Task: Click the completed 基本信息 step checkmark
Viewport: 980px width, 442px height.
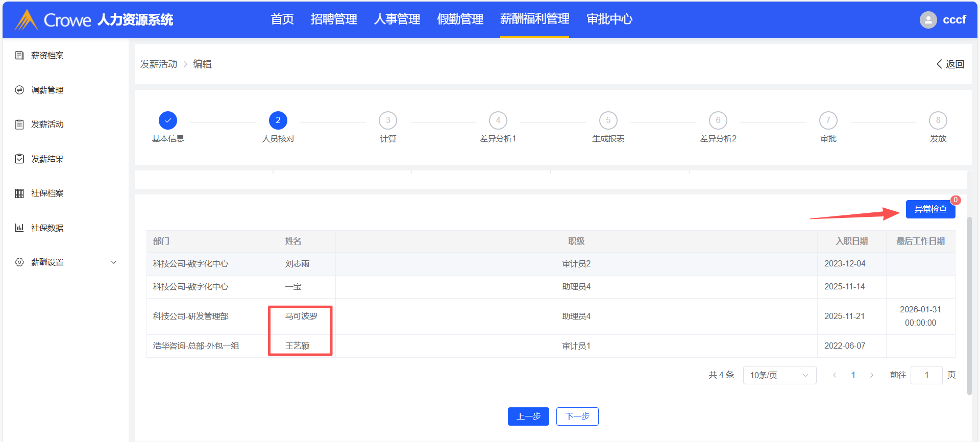Action: point(168,120)
